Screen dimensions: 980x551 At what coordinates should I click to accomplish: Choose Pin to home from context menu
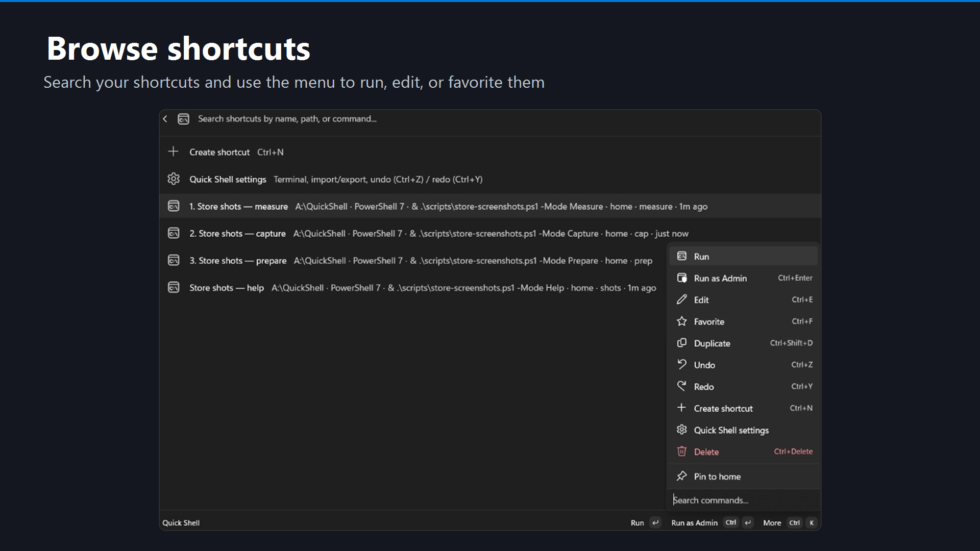[744, 477]
